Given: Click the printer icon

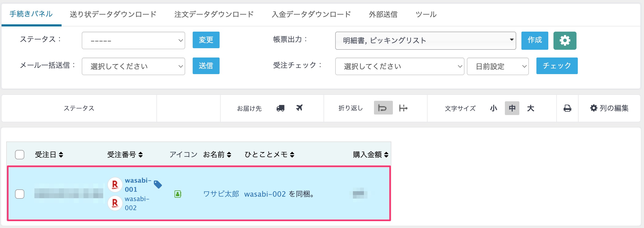Looking at the screenshot, I should coord(567,108).
